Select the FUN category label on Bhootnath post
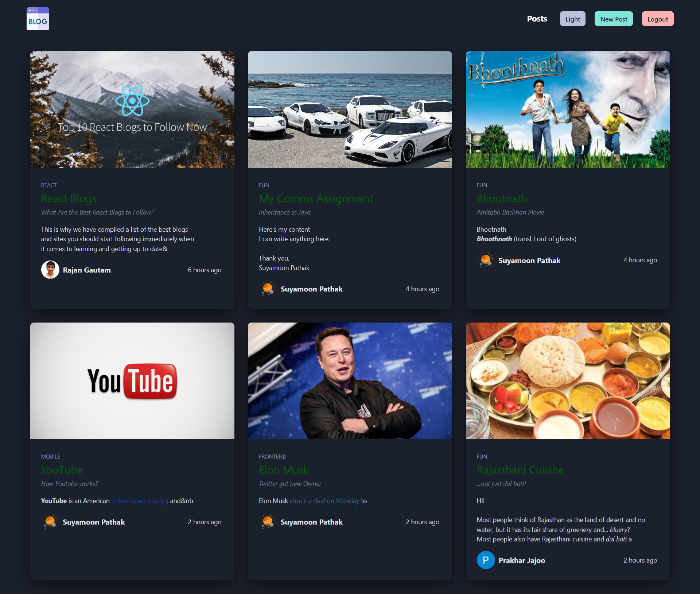The image size is (700, 594). (482, 185)
